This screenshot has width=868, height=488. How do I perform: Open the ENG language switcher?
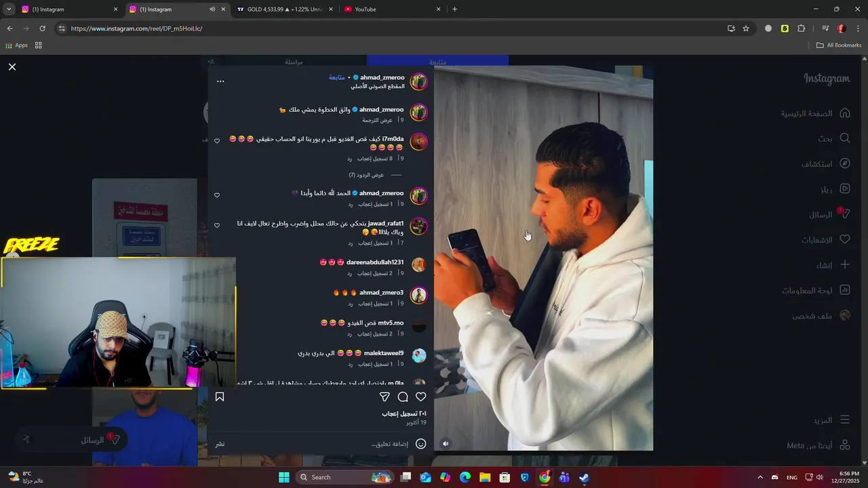(x=791, y=477)
